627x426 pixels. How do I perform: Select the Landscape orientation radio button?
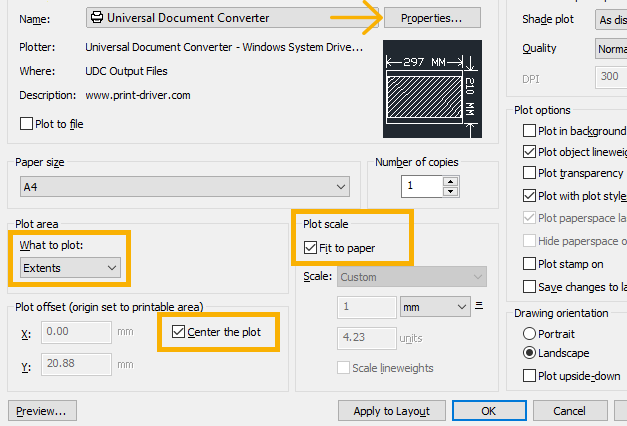click(529, 352)
